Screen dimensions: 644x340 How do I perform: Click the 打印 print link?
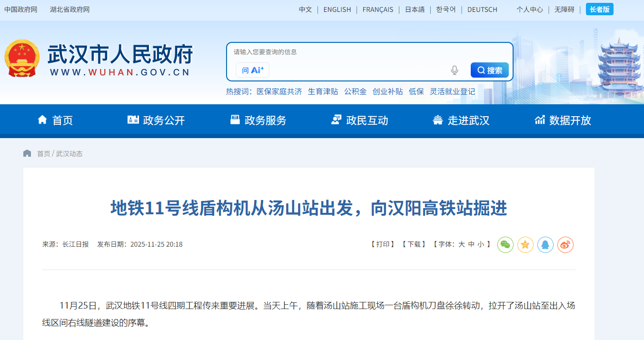(383, 244)
